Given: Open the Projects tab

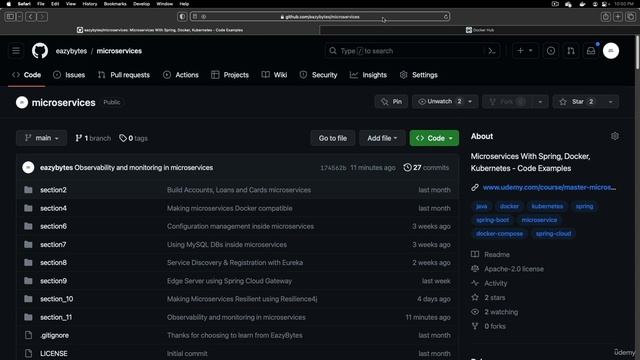Looking at the screenshot, I should 230,75.
